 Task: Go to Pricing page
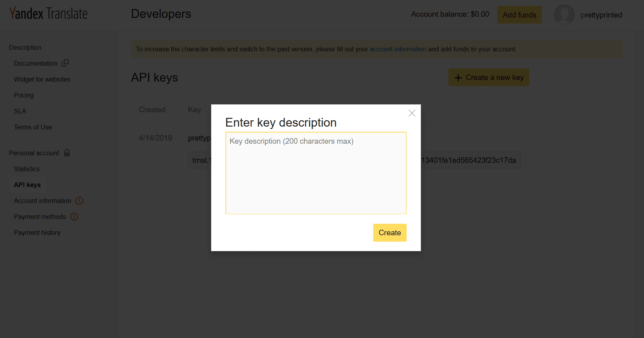point(24,95)
